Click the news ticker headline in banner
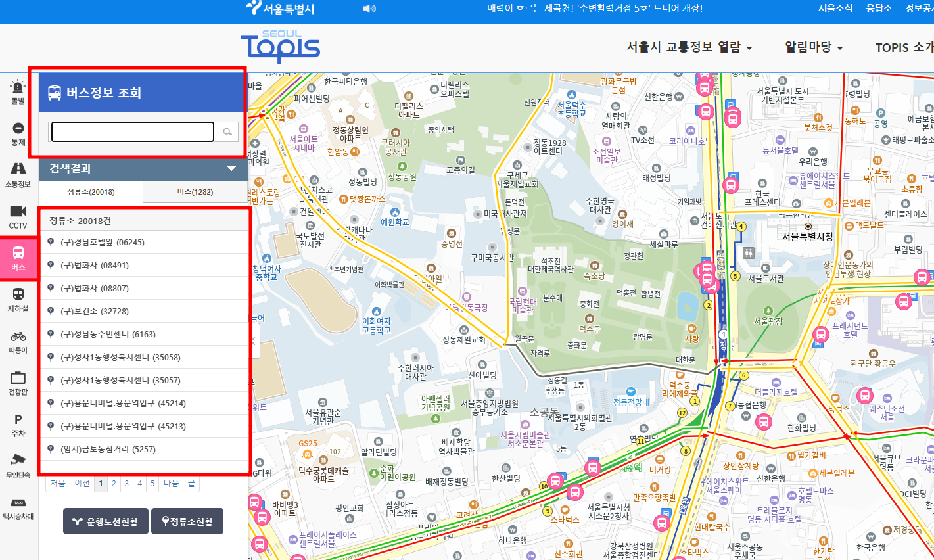 pyautogui.click(x=595, y=9)
